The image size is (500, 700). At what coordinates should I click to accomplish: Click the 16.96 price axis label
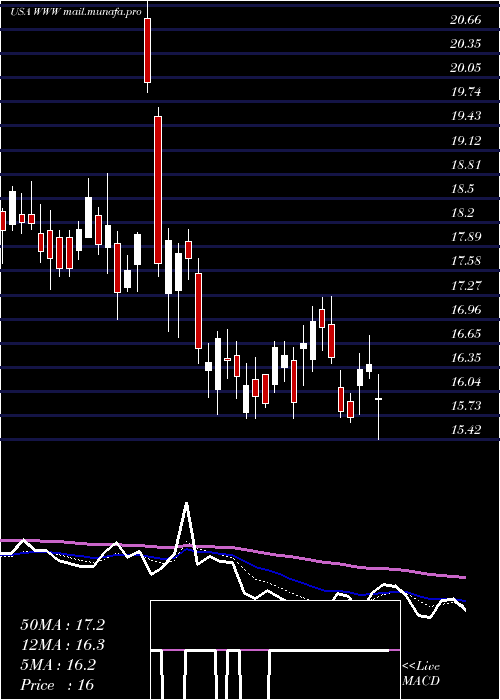coord(466,309)
